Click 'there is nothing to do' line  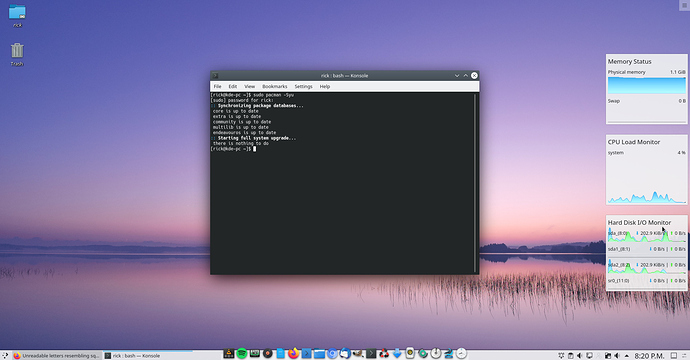240,143
